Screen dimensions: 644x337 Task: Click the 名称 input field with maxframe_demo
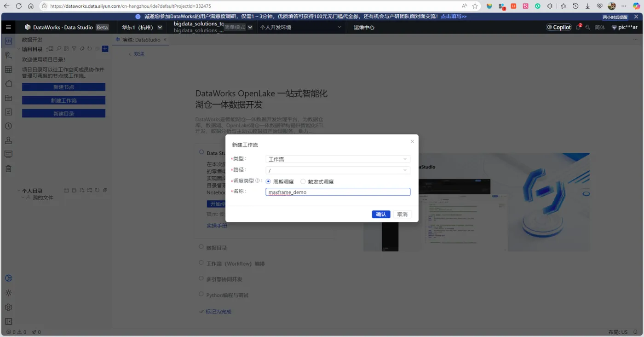(338, 192)
